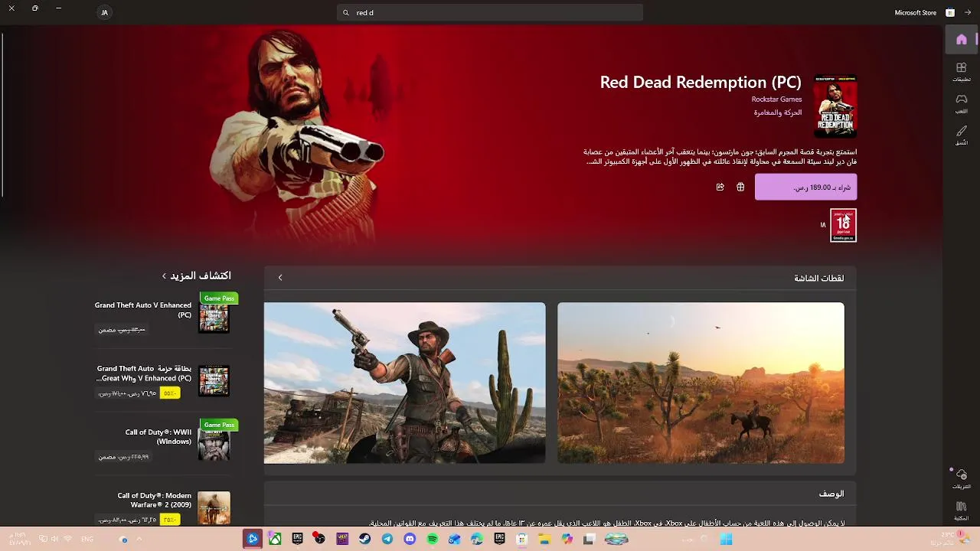Click ENG language indicator in taskbar
Image resolution: width=980 pixels, height=551 pixels.
point(87,539)
